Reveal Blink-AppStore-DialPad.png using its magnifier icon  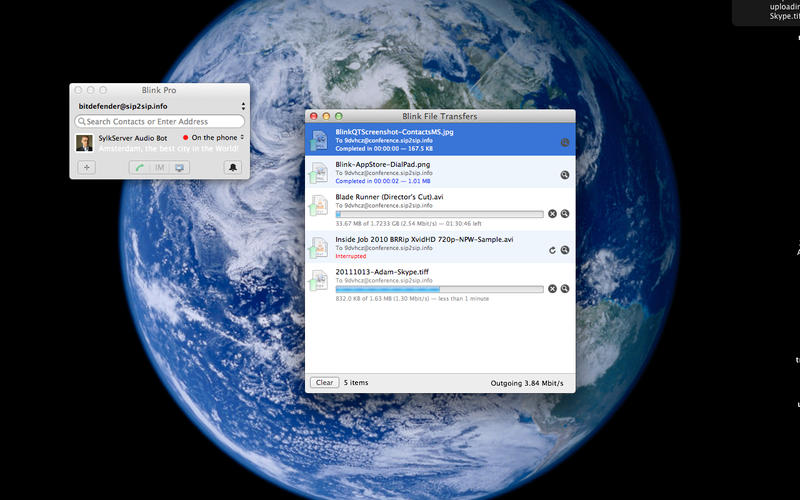coord(565,175)
